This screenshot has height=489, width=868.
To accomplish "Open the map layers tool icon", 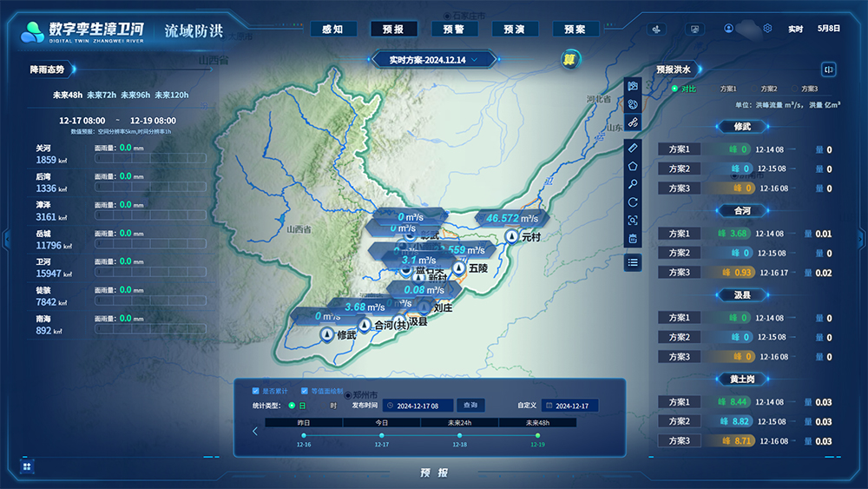I will (633, 86).
